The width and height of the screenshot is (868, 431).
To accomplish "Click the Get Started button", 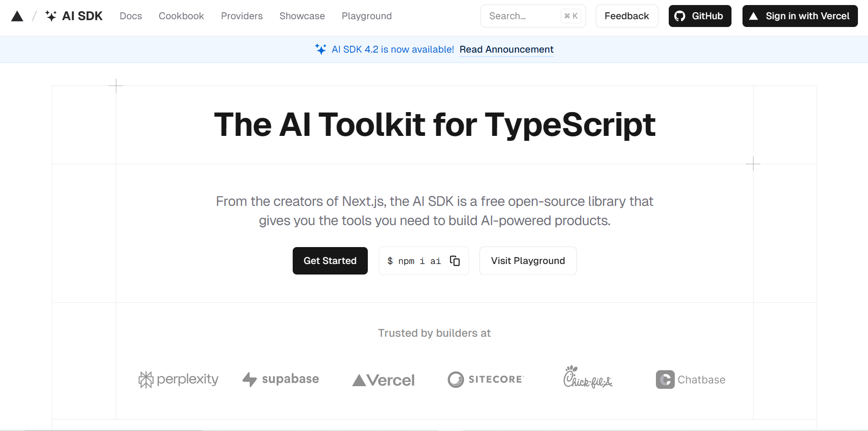I will (x=330, y=261).
